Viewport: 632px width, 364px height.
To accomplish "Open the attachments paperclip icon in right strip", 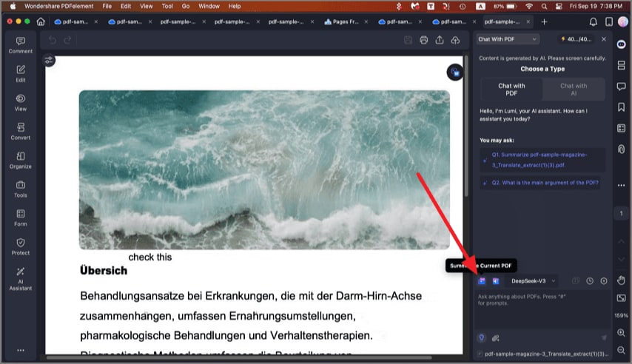I will pyautogui.click(x=621, y=149).
